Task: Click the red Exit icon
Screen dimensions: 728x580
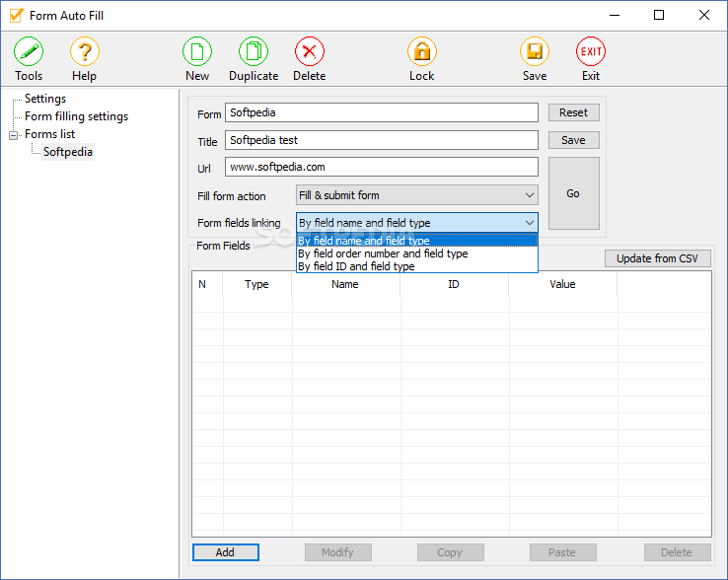Action: point(591,52)
